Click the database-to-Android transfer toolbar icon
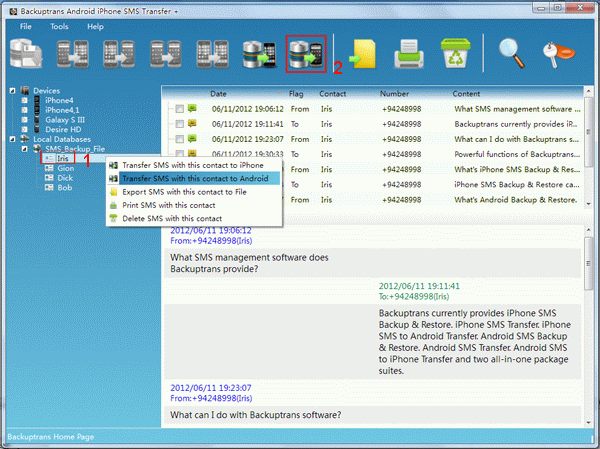The width and height of the screenshot is (600, 449). (x=306, y=54)
